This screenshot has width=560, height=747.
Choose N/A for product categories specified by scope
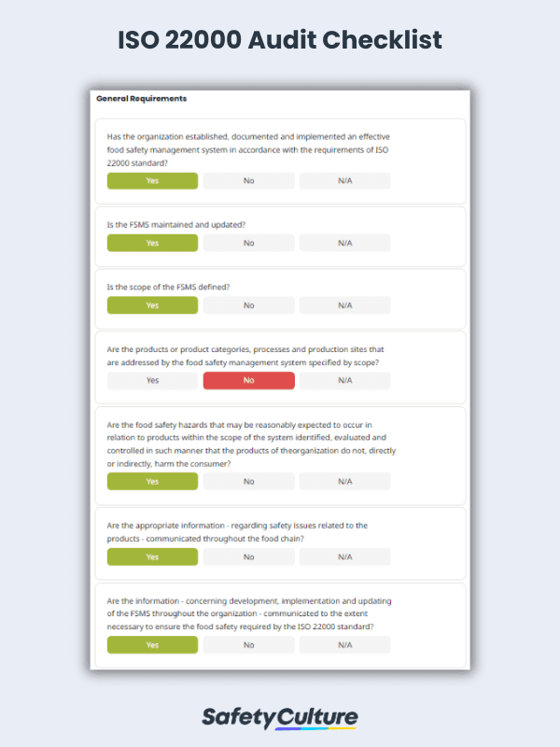344,381
